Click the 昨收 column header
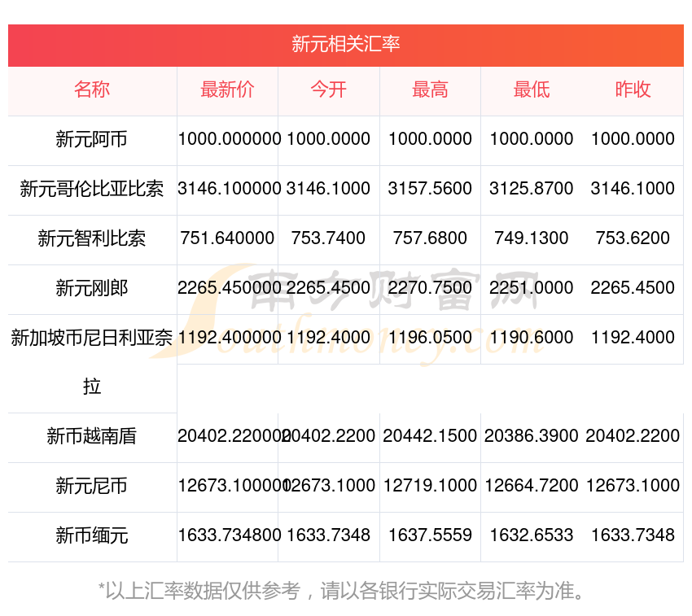Image resolution: width=692 pixels, height=616 pixels. [633, 90]
